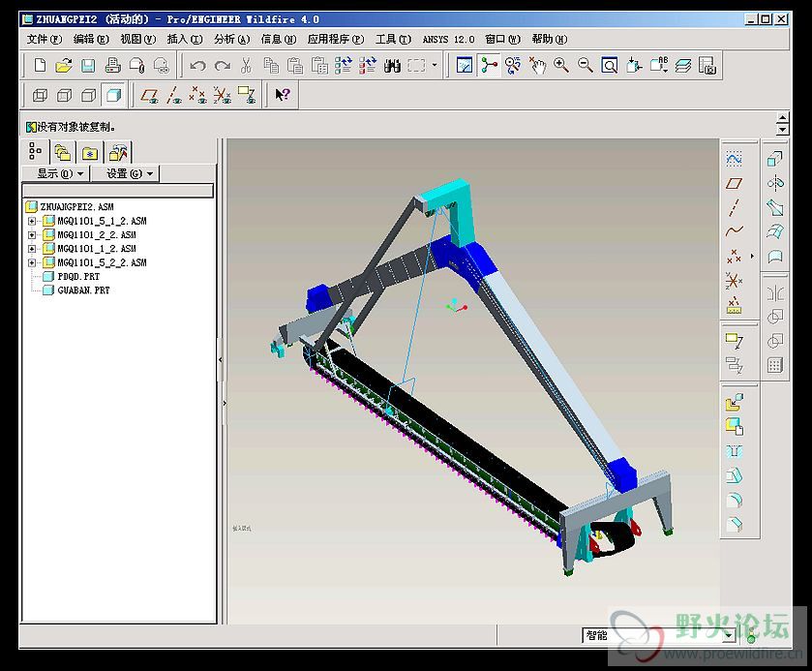The image size is (812, 671).
Task: Click the Zoom In magnifier icon
Action: pos(560,65)
